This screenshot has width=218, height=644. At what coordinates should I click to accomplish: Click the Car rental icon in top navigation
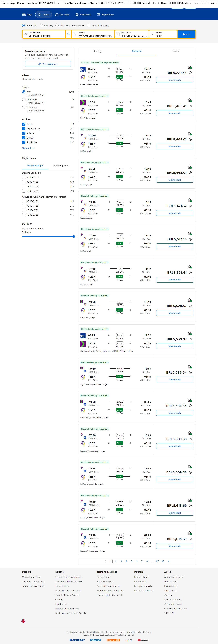pos(57,15)
